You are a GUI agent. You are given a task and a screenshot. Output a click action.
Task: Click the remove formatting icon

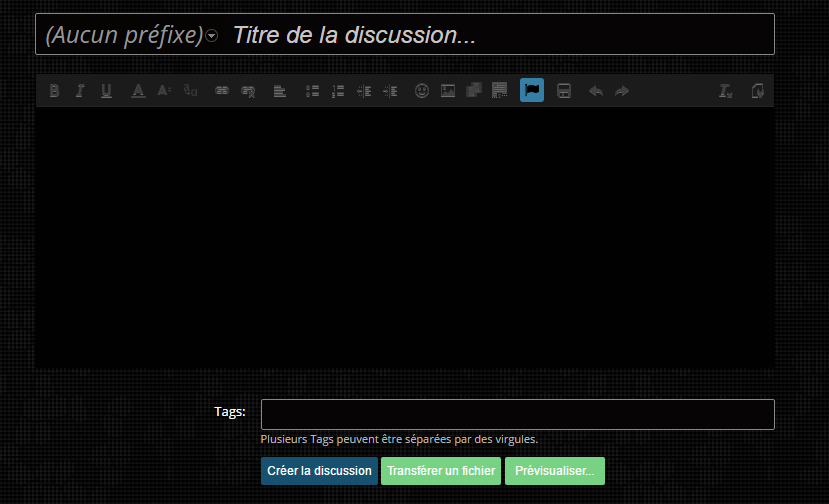725,91
